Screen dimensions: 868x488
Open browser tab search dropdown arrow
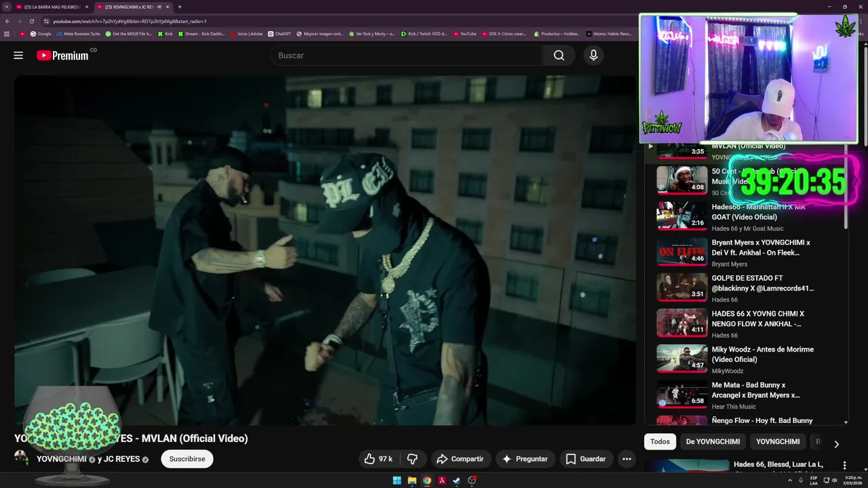tap(6, 7)
